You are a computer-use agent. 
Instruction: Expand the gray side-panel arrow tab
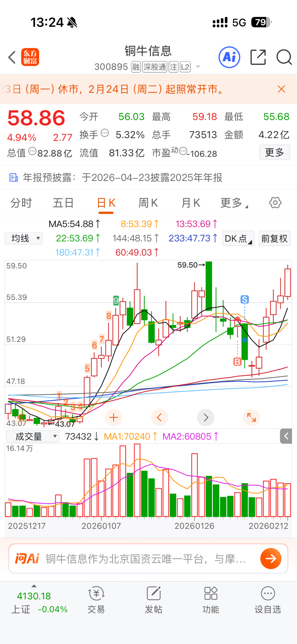[x=286, y=436]
